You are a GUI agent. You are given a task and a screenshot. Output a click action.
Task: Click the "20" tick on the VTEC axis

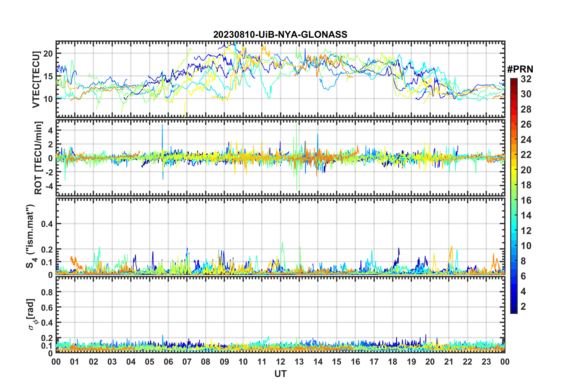[x=48, y=54]
